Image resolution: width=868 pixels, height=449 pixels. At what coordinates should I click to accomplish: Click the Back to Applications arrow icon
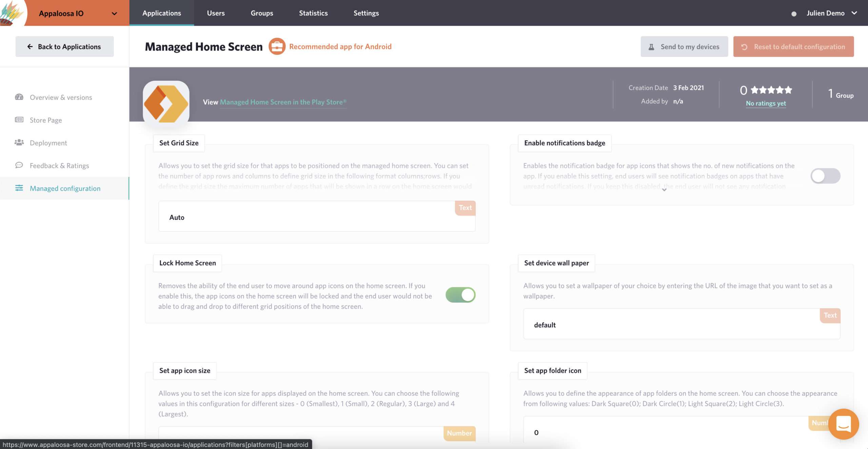click(28, 46)
